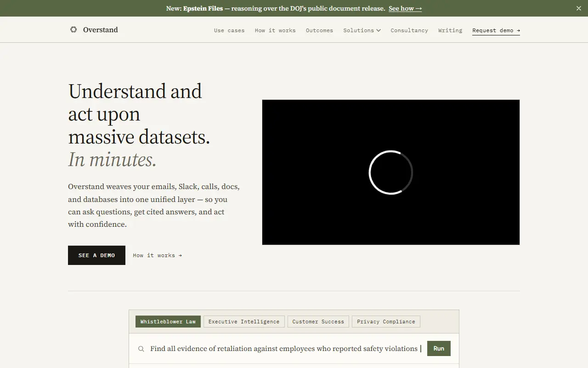Expand the Solutions dropdown menu
Screen dimensions: 588x368
coord(362,30)
